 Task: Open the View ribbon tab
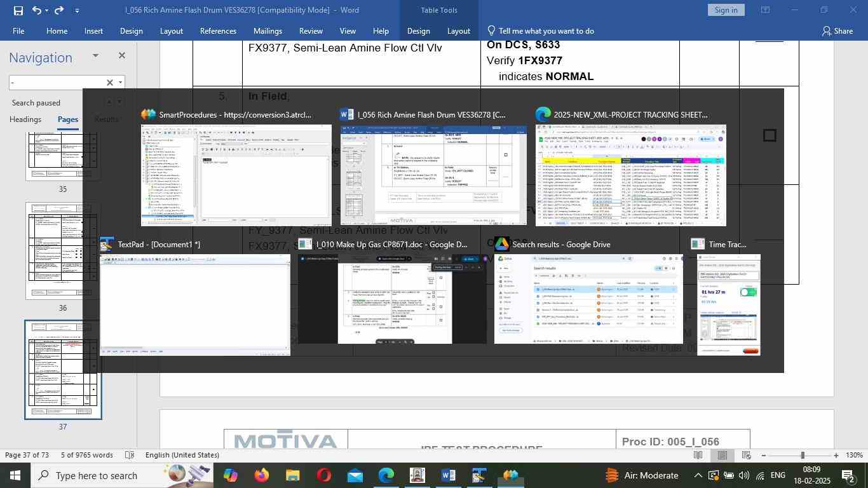pos(348,31)
